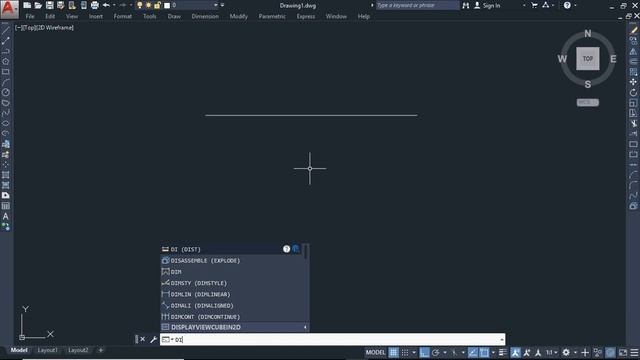Screen dimensions: 640x360
Task: Toggle Ortho mode in status bar
Action: 424,352
